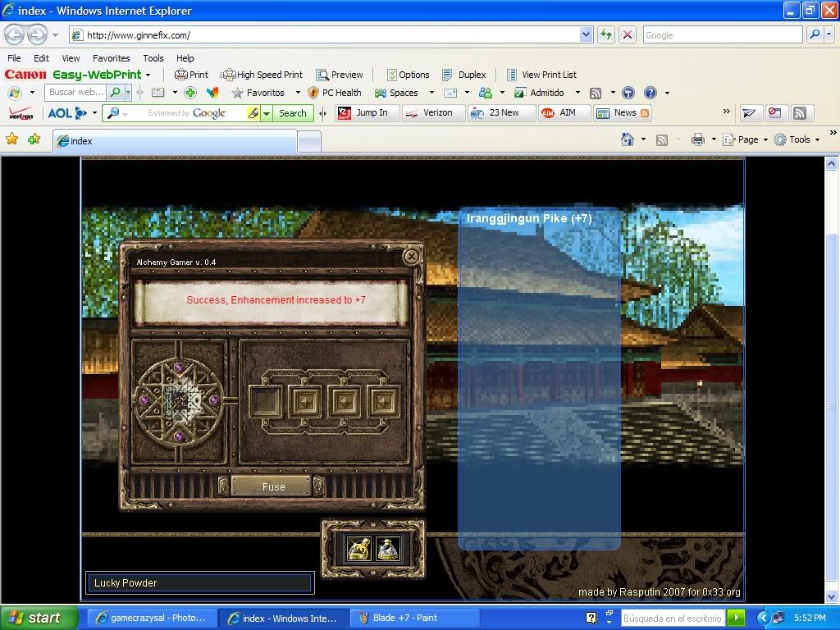Click the item in the alchemy circle
Image resolution: width=840 pixels, height=630 pixels.
pyautogui.click(x=179, y=401)
